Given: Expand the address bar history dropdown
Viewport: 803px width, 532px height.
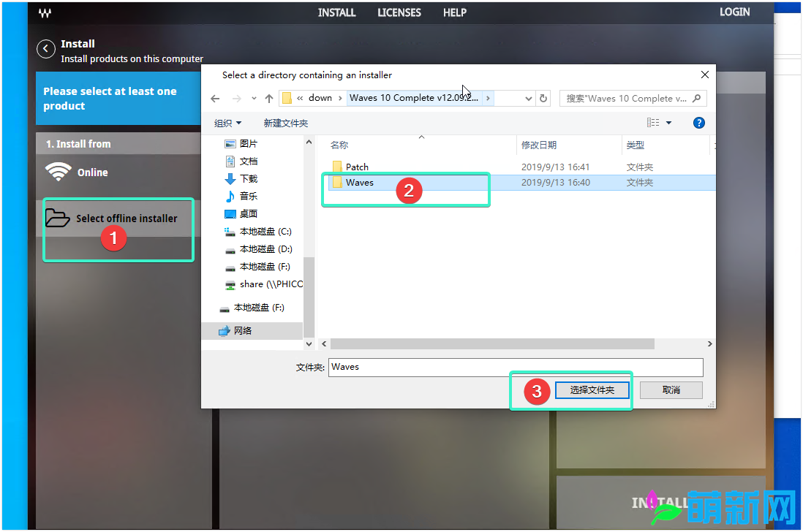Looking at the screenshot, I should click(529, 98).
